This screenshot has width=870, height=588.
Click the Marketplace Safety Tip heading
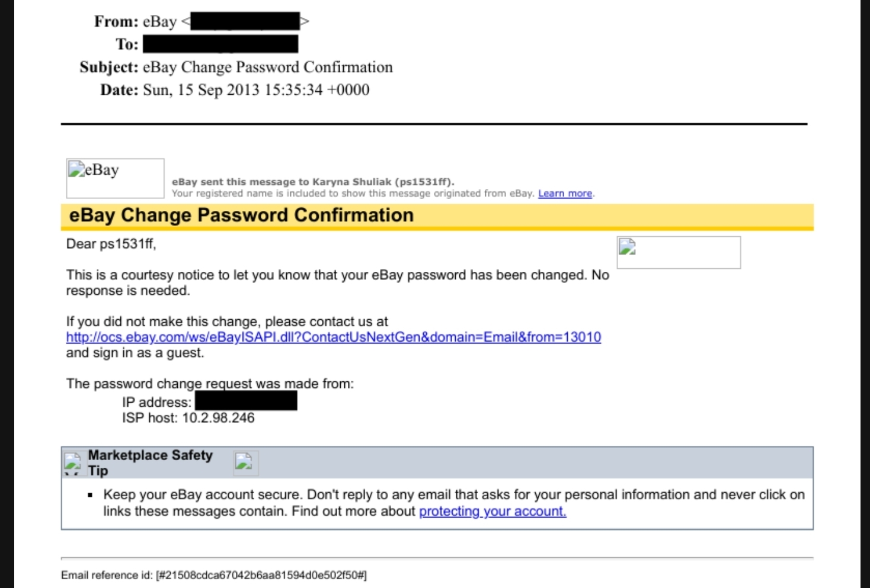coord(150,462)
